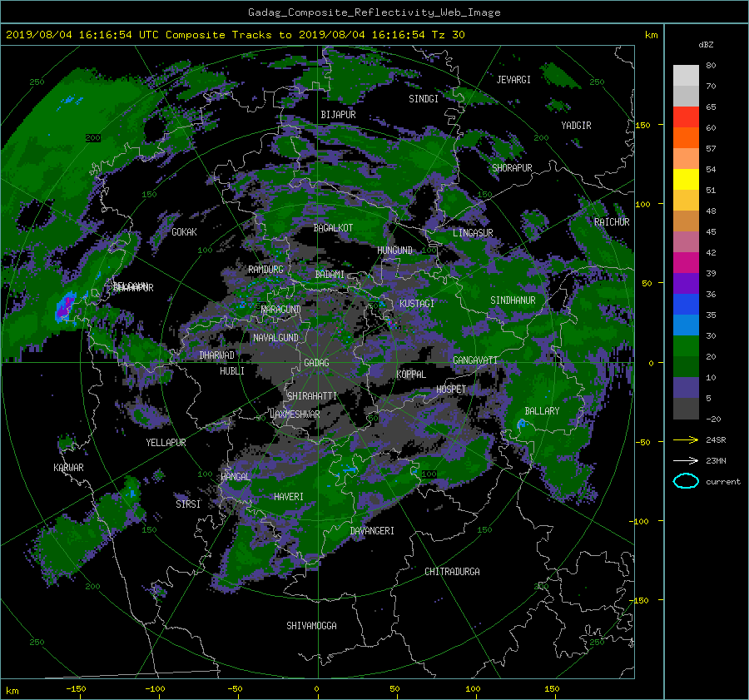Click the 'SINDHANUR' city label
Screen dimensions: 749x700
point(513,300)
